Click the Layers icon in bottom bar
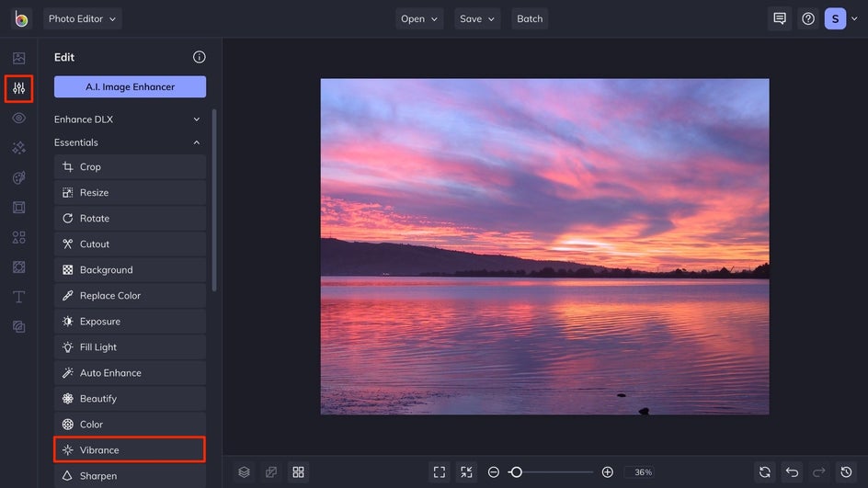The width and height of the screenshot is (868, 488). (x=244, y=471)
